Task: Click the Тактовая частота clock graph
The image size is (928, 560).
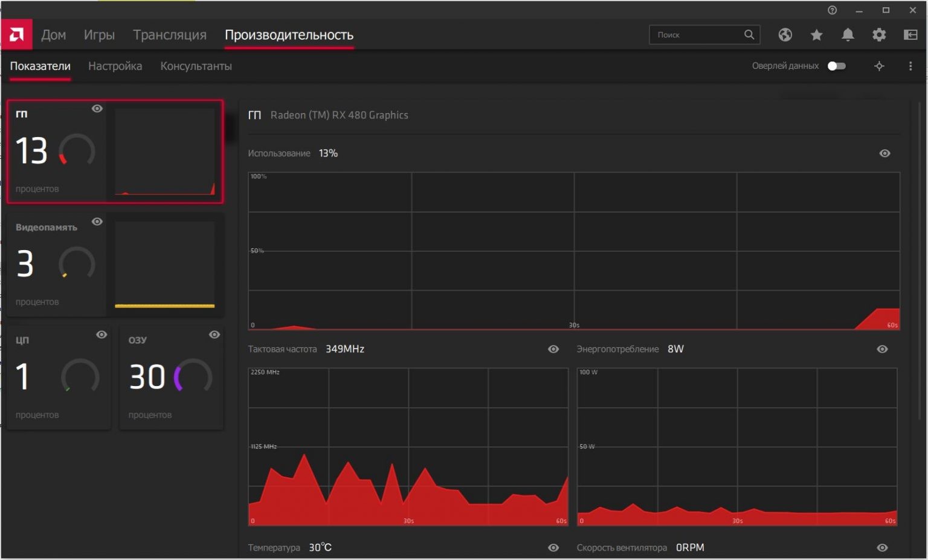Action: tap(408, 447)
